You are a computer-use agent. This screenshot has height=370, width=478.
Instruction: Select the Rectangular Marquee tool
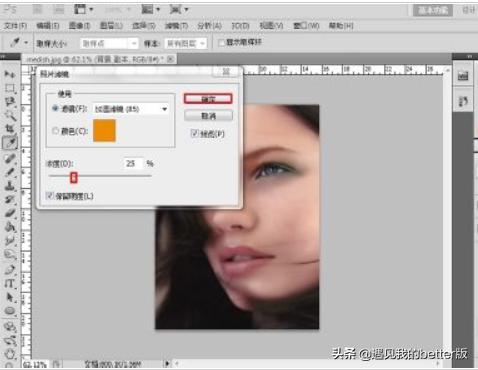coord(10,88)
